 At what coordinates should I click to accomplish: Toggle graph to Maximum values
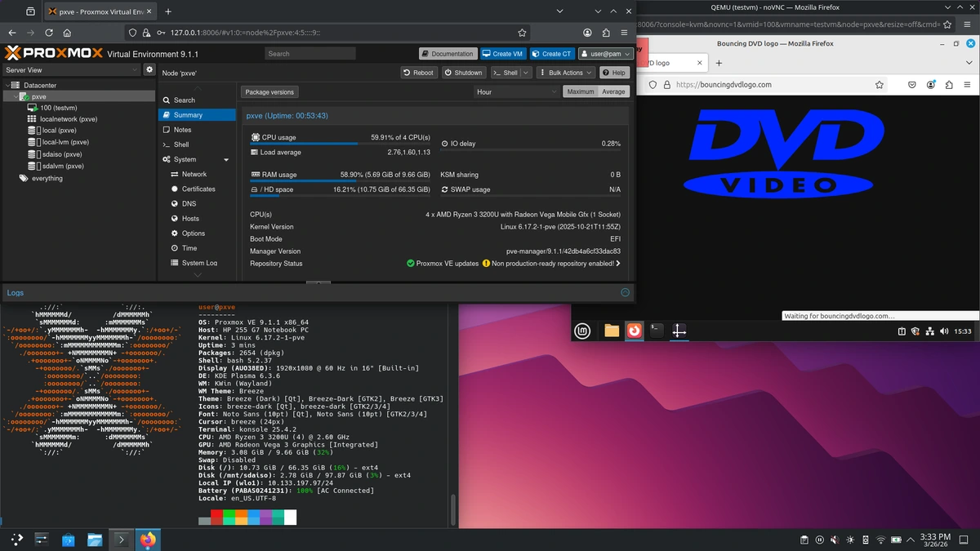click(580, 92)
